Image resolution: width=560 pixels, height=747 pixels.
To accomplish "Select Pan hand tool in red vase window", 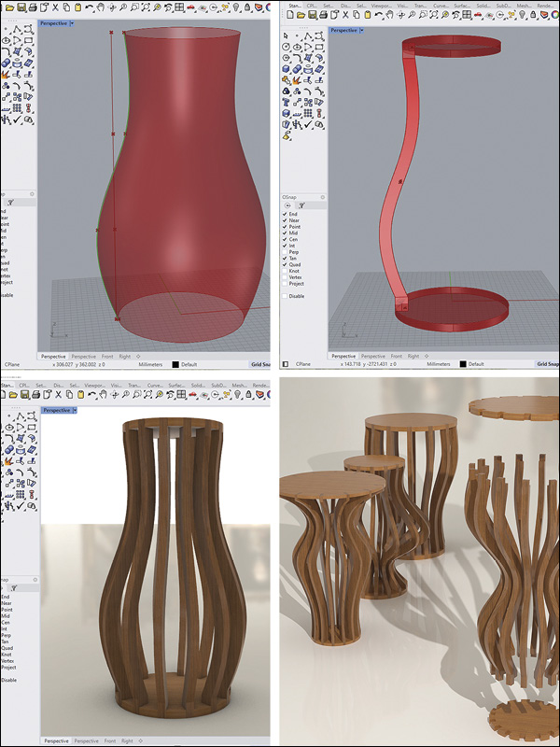I will 102,7.
